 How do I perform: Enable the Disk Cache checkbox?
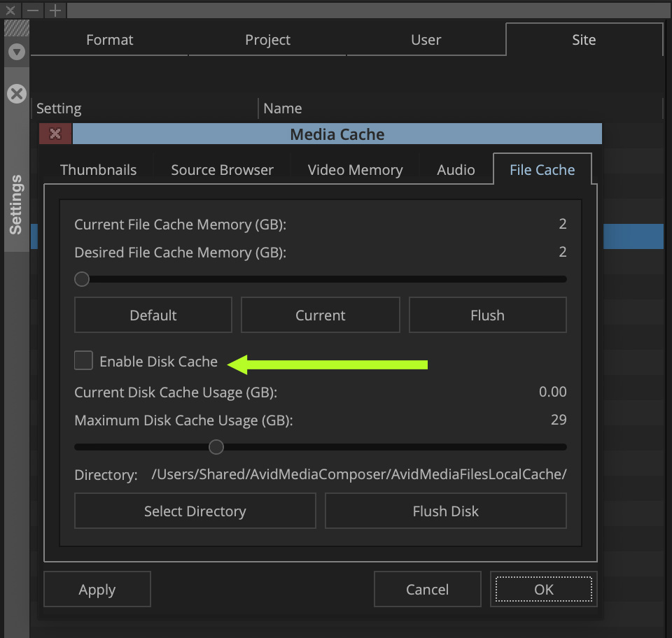(x=83, y=360)
